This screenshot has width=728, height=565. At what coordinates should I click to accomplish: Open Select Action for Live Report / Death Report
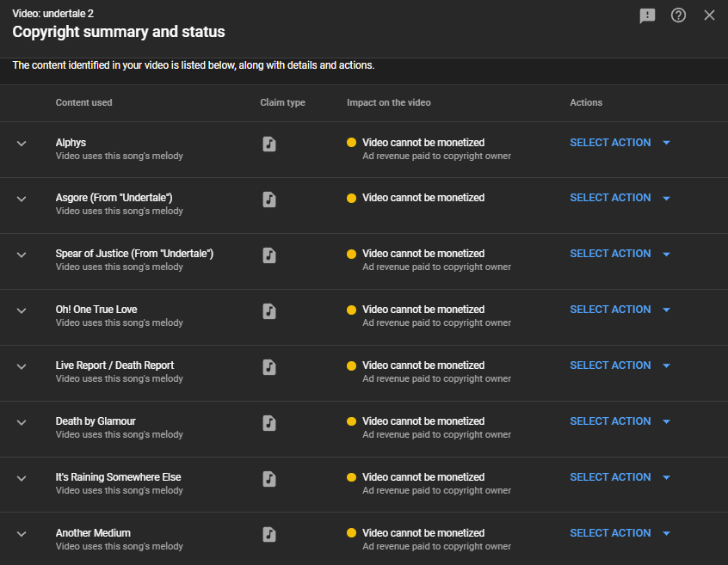point(620,365)
